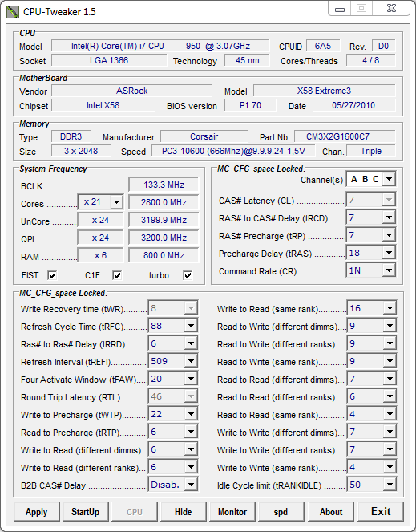Click the 'LGA 1366' socket value
Screen dimensions: 416x532
coord(109,60)
